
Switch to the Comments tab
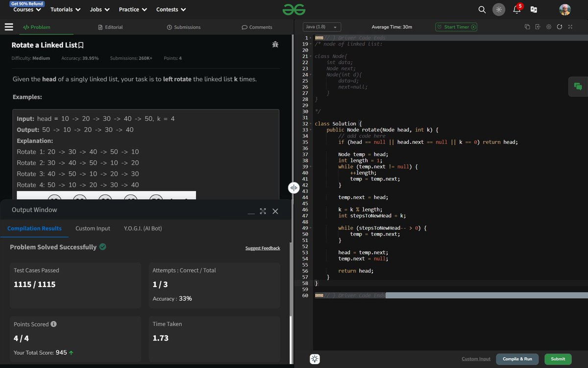[x=257, y=27]
